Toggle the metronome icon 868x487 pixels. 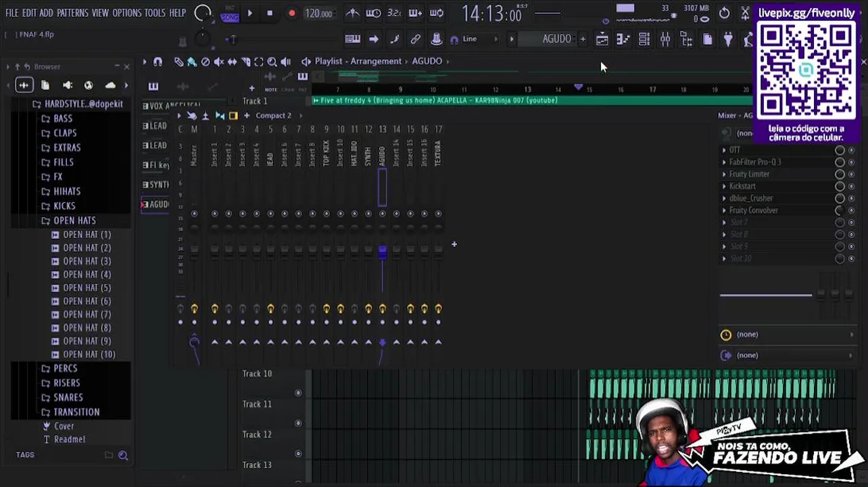[352, 13]
